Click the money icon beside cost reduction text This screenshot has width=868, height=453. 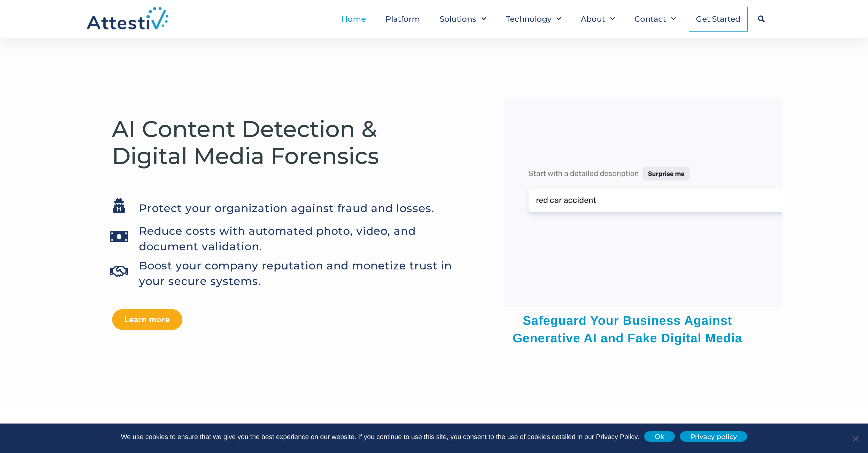click(x=119, y=236)
